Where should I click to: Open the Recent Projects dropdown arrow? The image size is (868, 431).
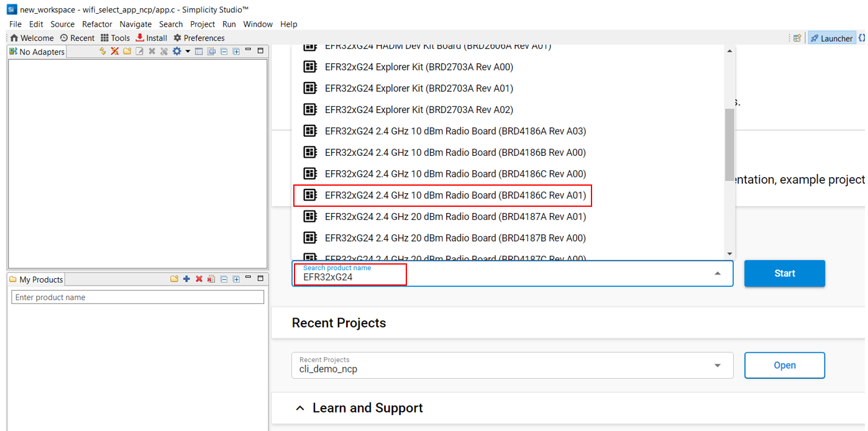[x=718, y=366]
